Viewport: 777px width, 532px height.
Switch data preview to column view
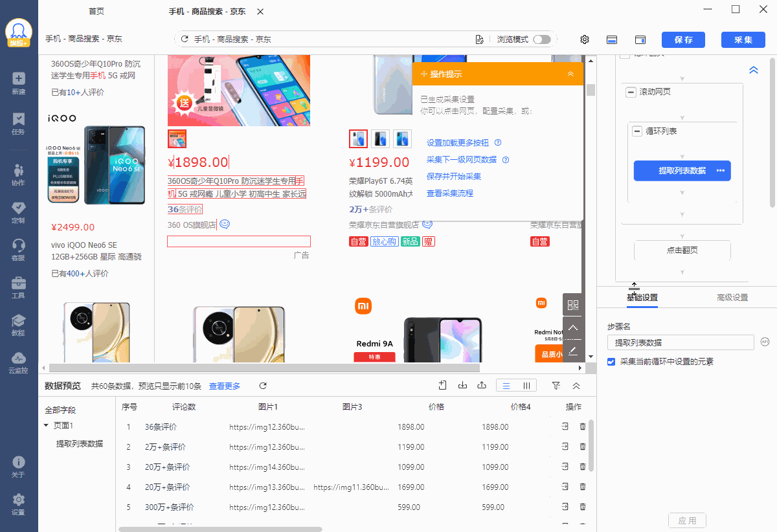point(526,386)
